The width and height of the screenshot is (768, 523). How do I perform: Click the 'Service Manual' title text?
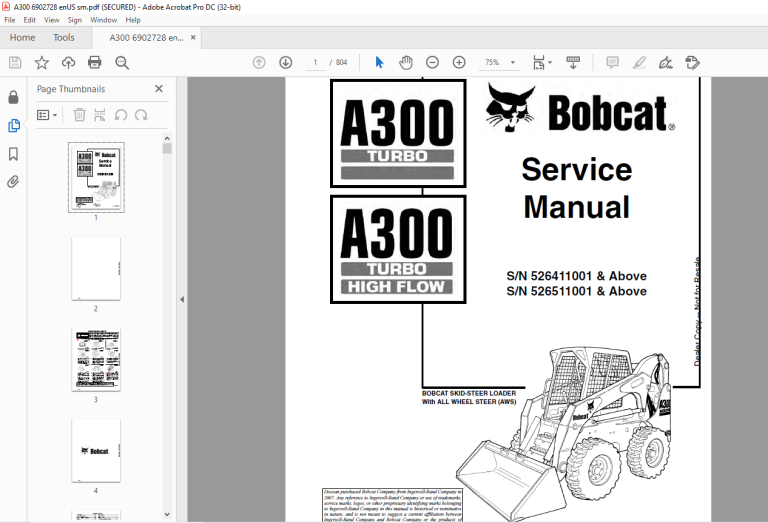click(x=577, y=189)
